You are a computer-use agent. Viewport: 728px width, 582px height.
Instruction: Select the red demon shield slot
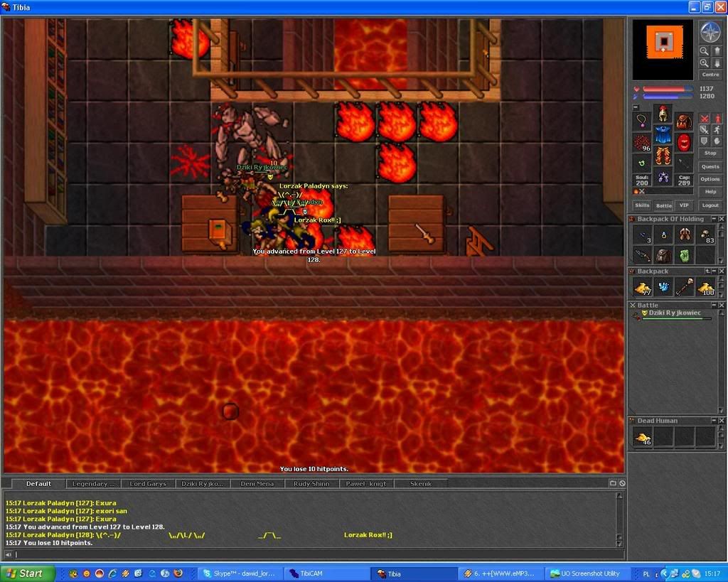(x=684, y=143)
